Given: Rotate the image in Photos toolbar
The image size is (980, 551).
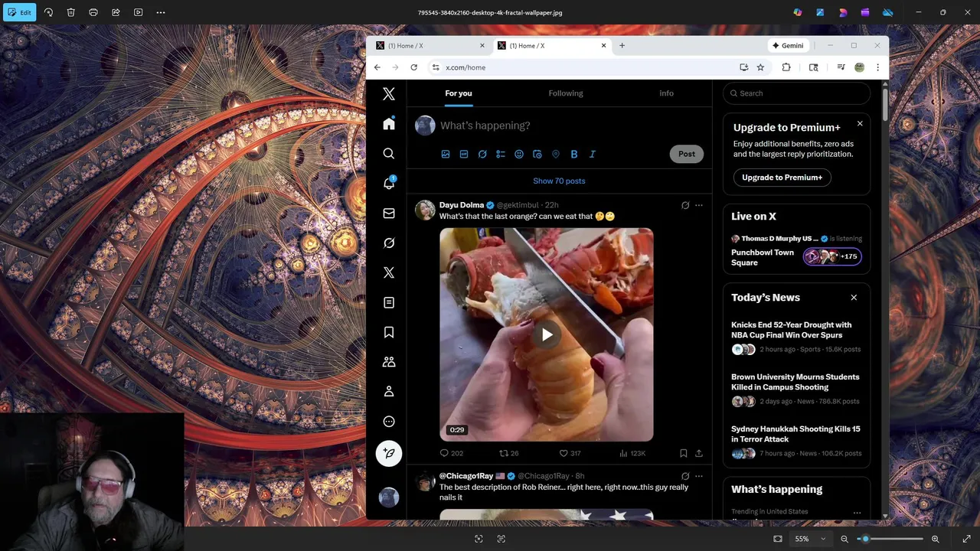Looking at the screenshot, I should point(48,12).
